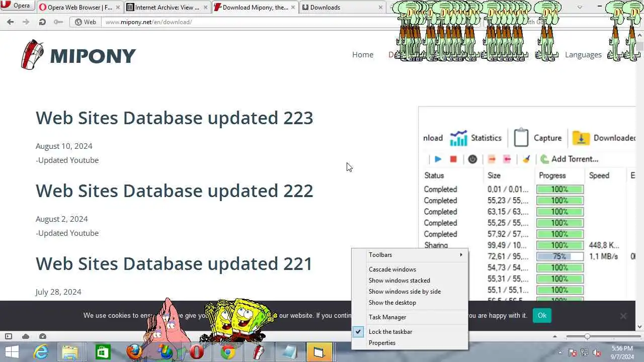Screen dimensions: 644x362
Task: Open the Home navigation link
Action: [362, 54]
